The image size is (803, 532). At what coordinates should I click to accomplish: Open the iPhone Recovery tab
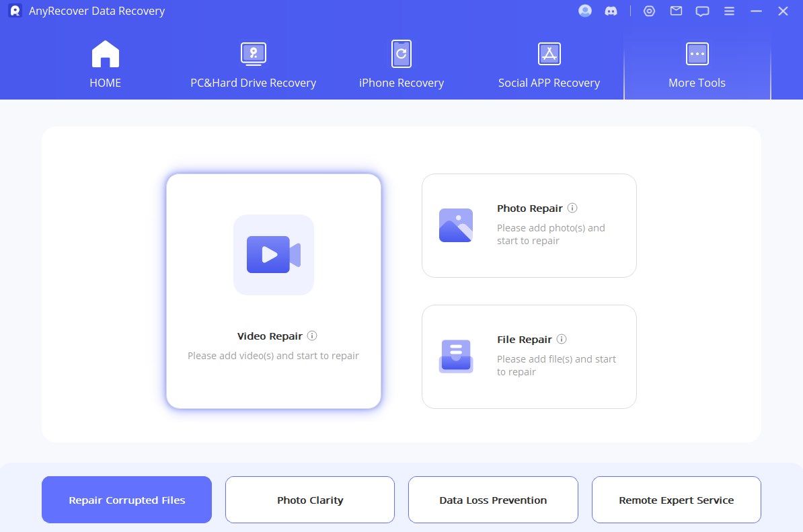click(401, 65)
